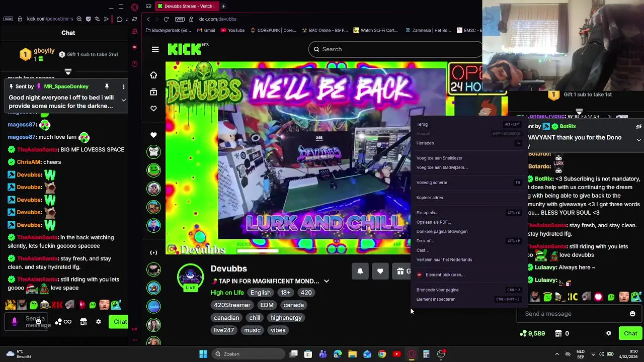Send message with popout Chat button
The height and width of the screenshot is (362, 644).
119,322
